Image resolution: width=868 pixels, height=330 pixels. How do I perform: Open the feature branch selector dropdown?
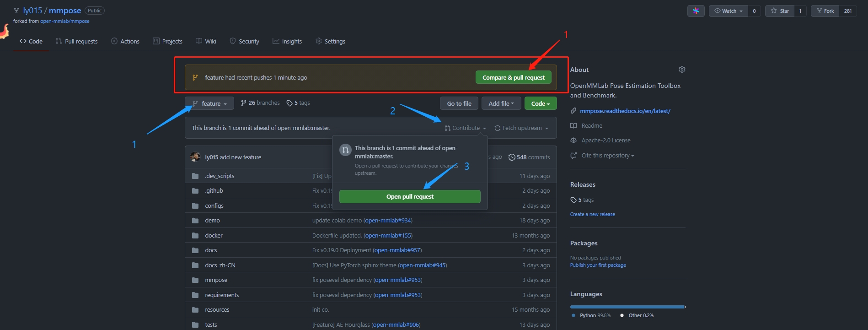209,103
